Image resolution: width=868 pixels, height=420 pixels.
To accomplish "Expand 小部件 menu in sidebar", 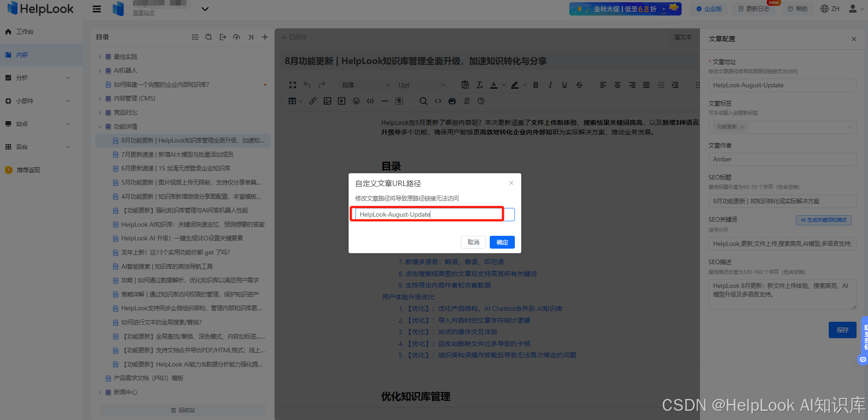I will click(41, 101).
